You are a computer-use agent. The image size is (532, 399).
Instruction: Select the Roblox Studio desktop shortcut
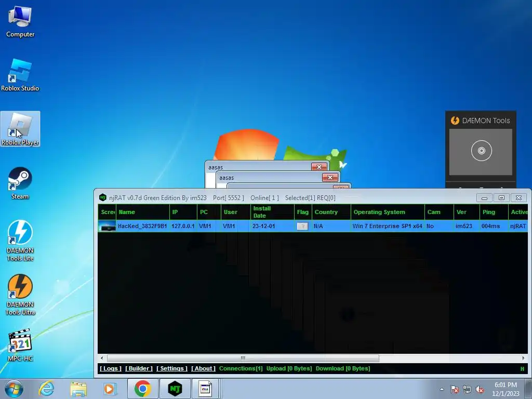coord(20,75)
